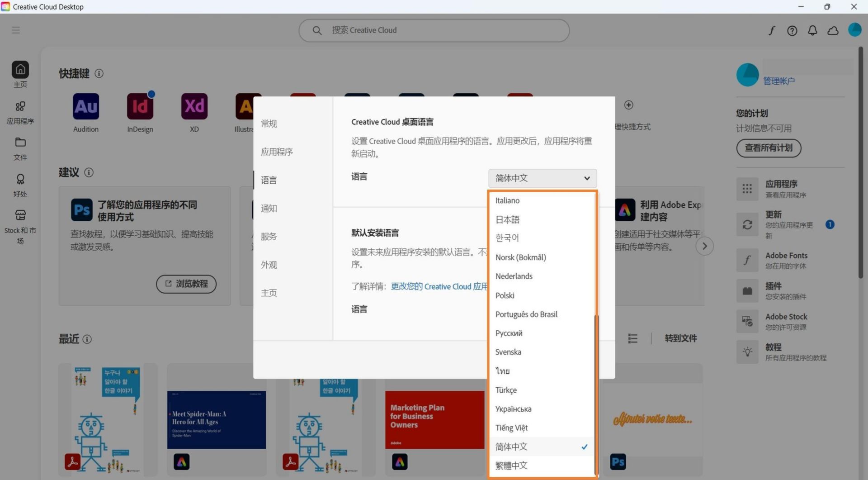Open 主页 tab in preferences dialog

point(269,293)
